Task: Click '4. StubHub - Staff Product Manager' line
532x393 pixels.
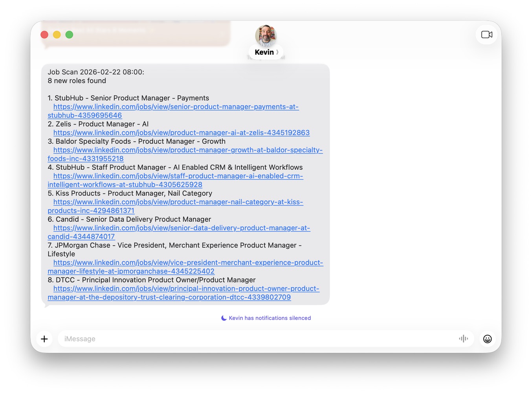Action: [x=175, y=167]
